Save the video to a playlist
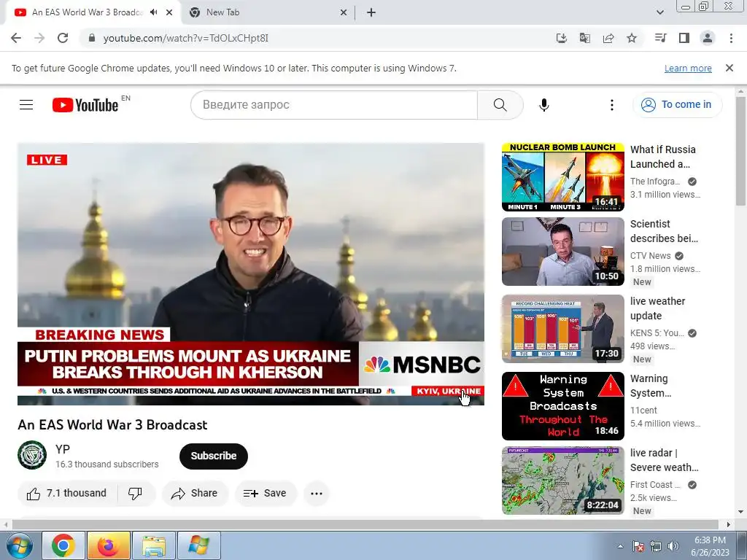 [266, 494]
